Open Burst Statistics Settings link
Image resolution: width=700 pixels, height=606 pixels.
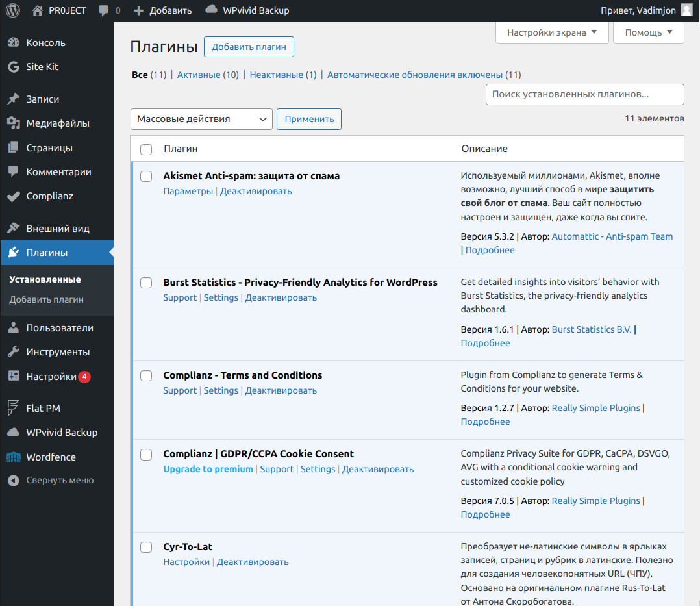(x=221, y=297)
